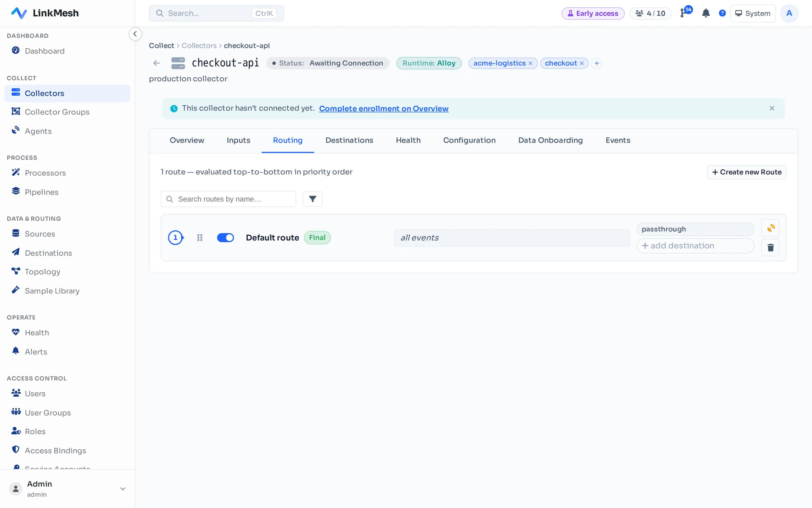This screenshot has width=812, height=508.
Task: Click the all events condition field
Action: pyautogui.click(x=512, y=238)
